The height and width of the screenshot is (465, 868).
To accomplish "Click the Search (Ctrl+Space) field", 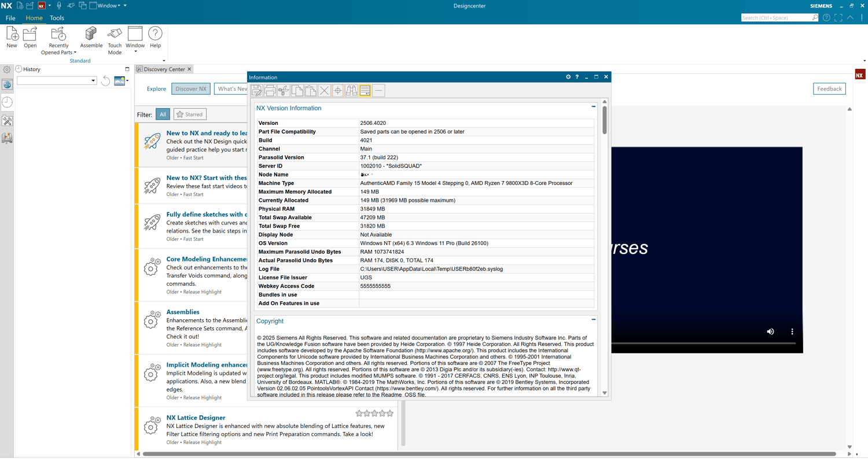I will point(779,18).
